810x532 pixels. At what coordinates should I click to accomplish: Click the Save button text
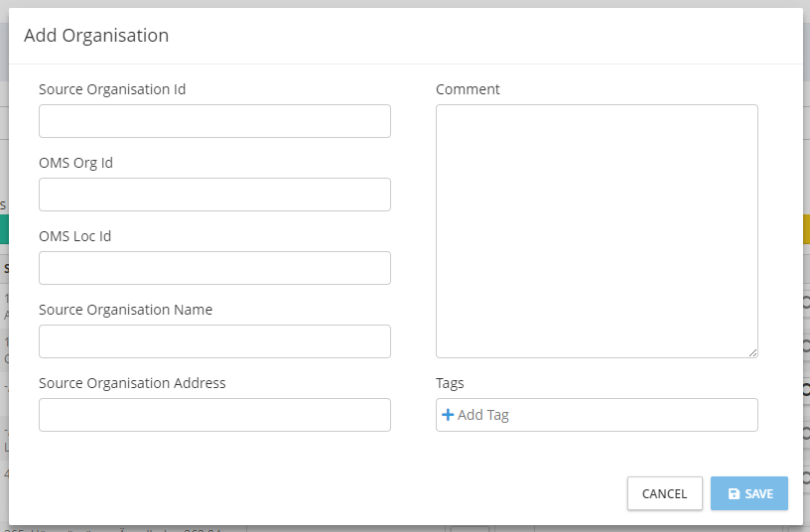pyautogui.click(x=759, y=494)
